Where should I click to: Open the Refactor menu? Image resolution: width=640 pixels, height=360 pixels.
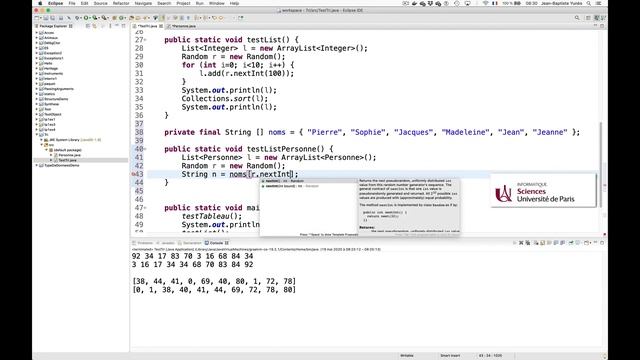121,3
